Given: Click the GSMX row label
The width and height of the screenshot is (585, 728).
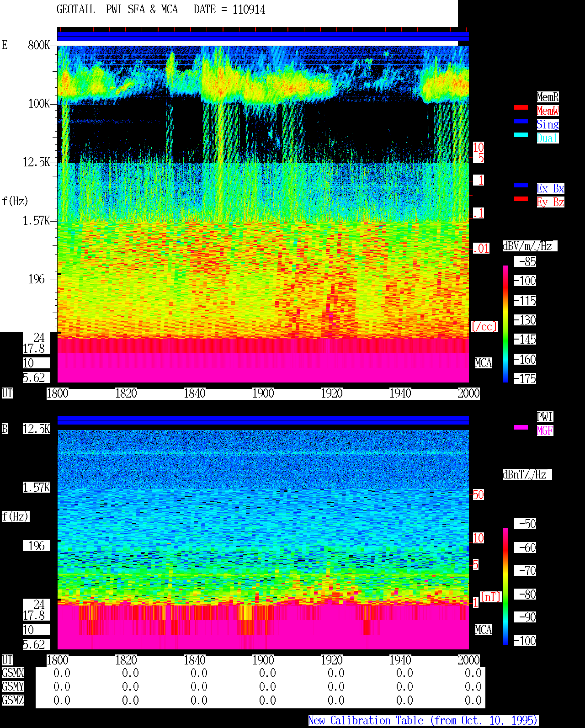Looking at the screenshot, I should point(13,673).
